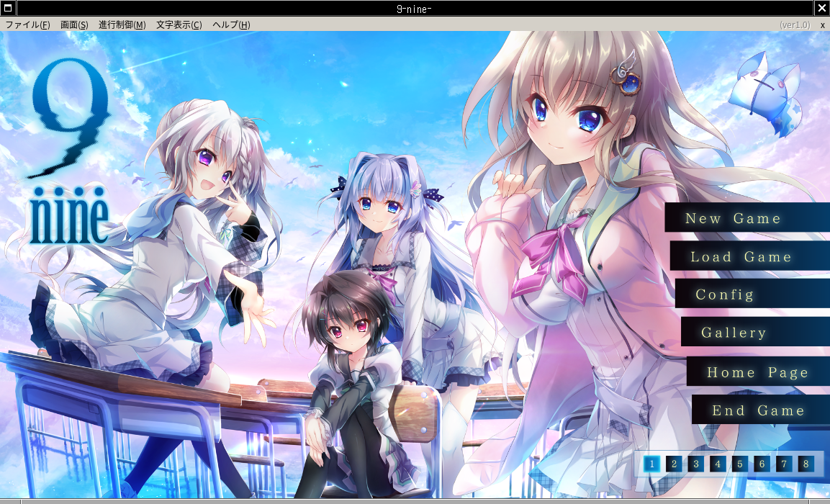Open the 画面(S) menu
Image resolution: width=830 pixels, height=504 pixels.
(x=74, y=25)
